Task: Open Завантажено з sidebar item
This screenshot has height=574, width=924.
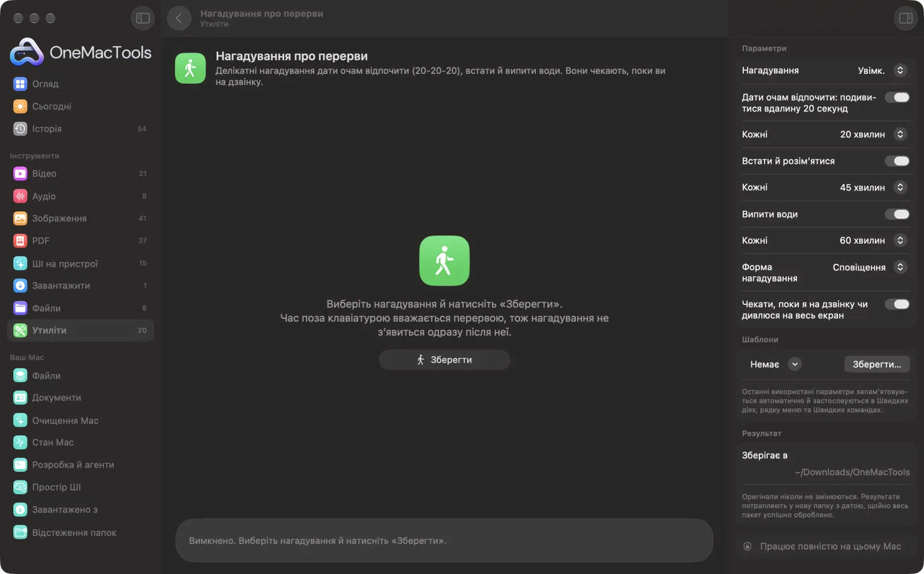Action: click(81, 510)
